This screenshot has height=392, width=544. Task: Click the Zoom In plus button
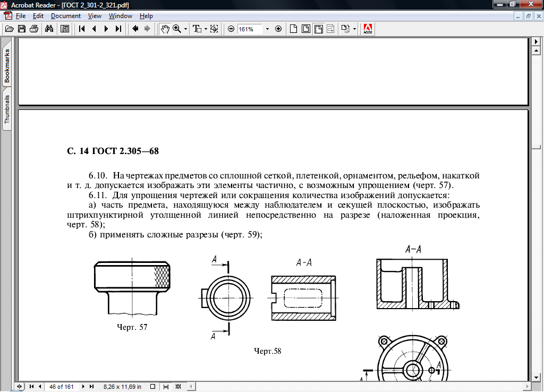[278, 29]
